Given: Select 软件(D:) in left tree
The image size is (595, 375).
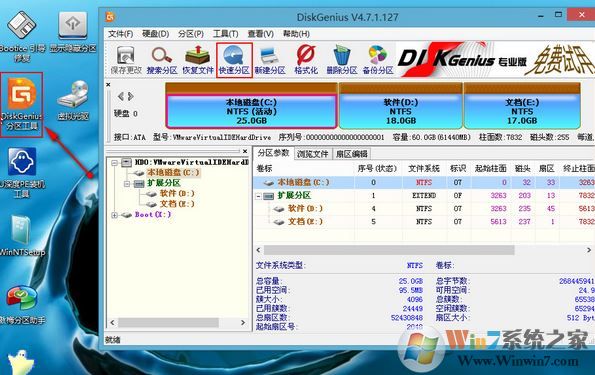Looking at the screenshot, I should [177, 194].
